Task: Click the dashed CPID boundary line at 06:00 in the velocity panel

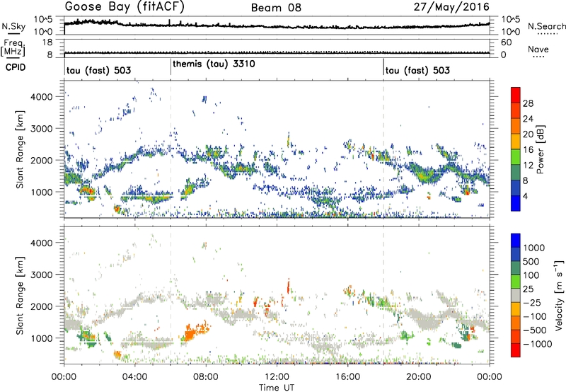Action: click(171, 296)
